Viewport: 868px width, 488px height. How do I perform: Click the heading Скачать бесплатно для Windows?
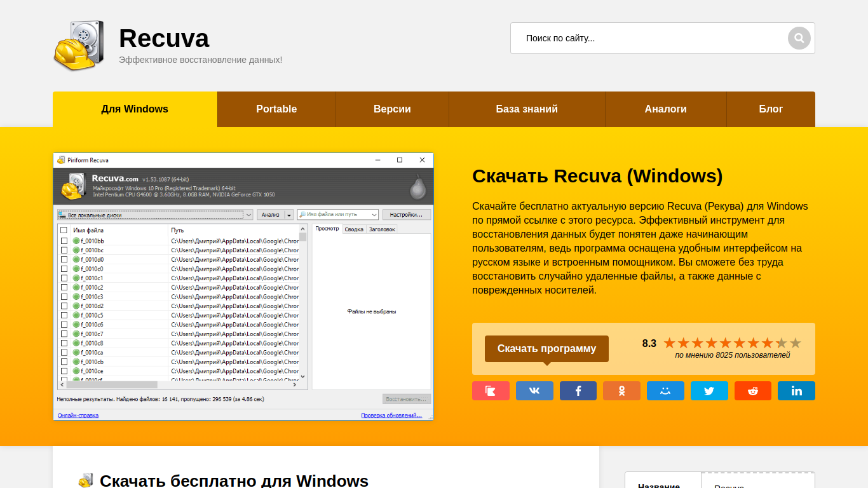234,480
